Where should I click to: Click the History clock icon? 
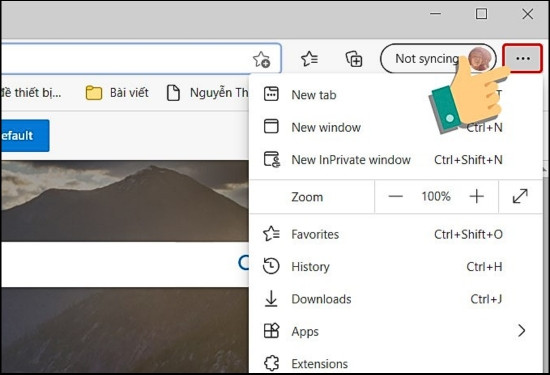click(271, 266)
